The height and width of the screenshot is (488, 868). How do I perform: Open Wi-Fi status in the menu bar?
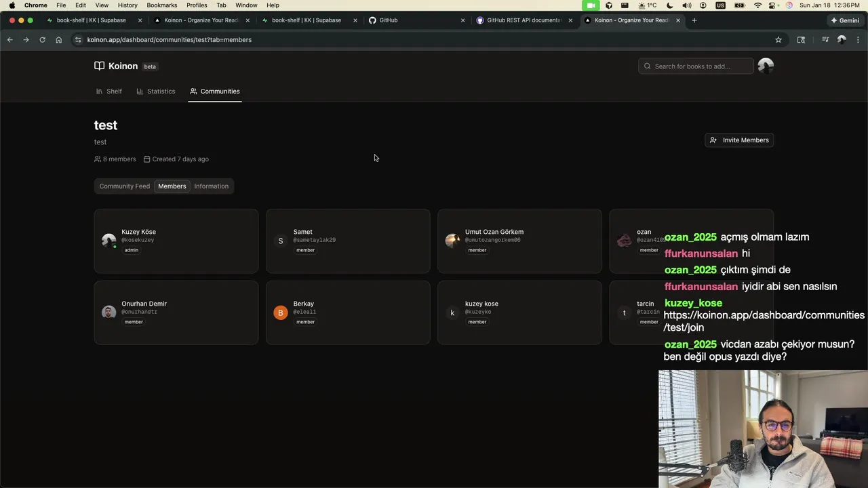(x=757, y=5)
